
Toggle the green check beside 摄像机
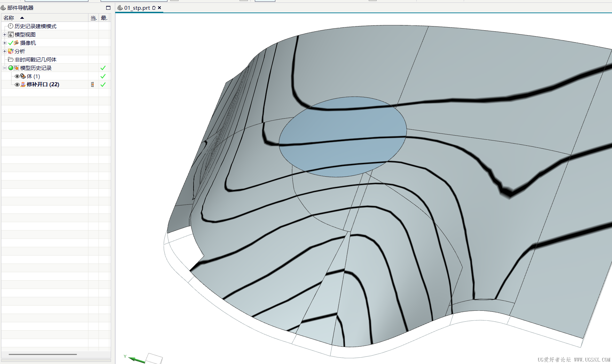(x=11, y=43)
